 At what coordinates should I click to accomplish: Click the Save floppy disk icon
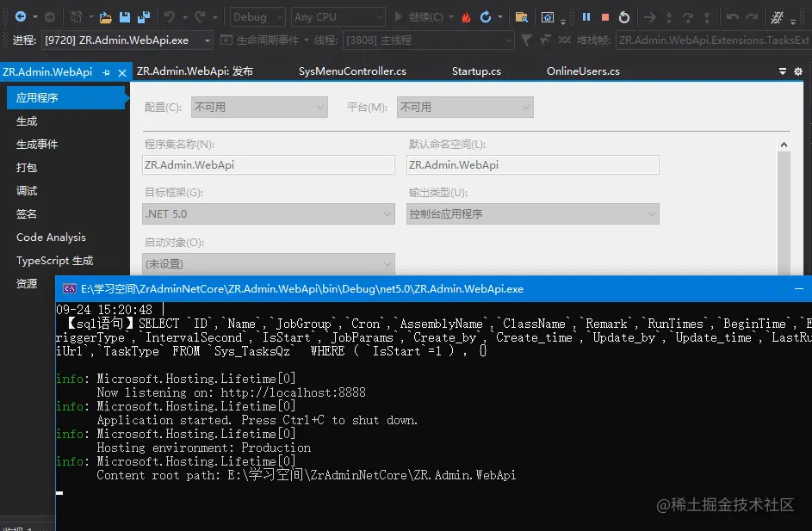click(125, 17)
